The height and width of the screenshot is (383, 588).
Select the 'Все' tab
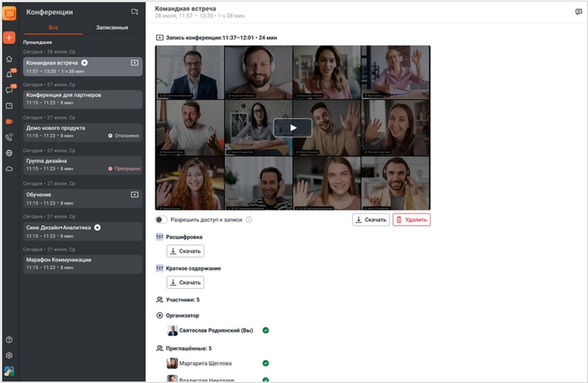coord(53,28)
